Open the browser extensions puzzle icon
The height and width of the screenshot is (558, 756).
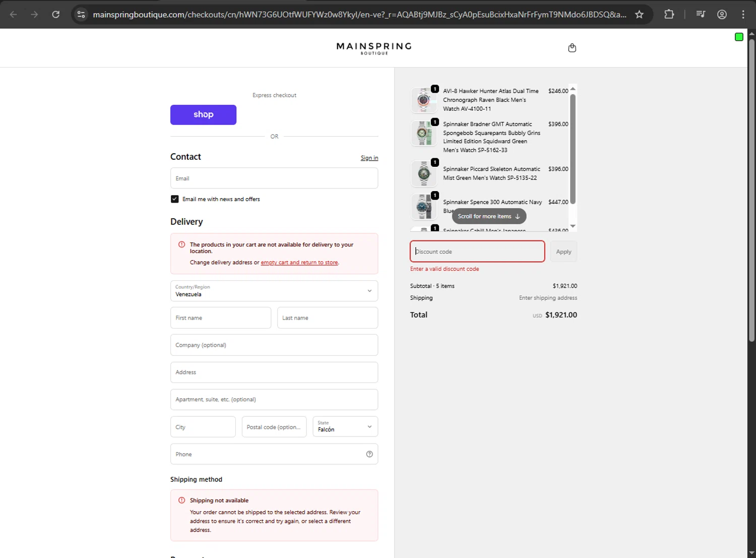[669, 14]
